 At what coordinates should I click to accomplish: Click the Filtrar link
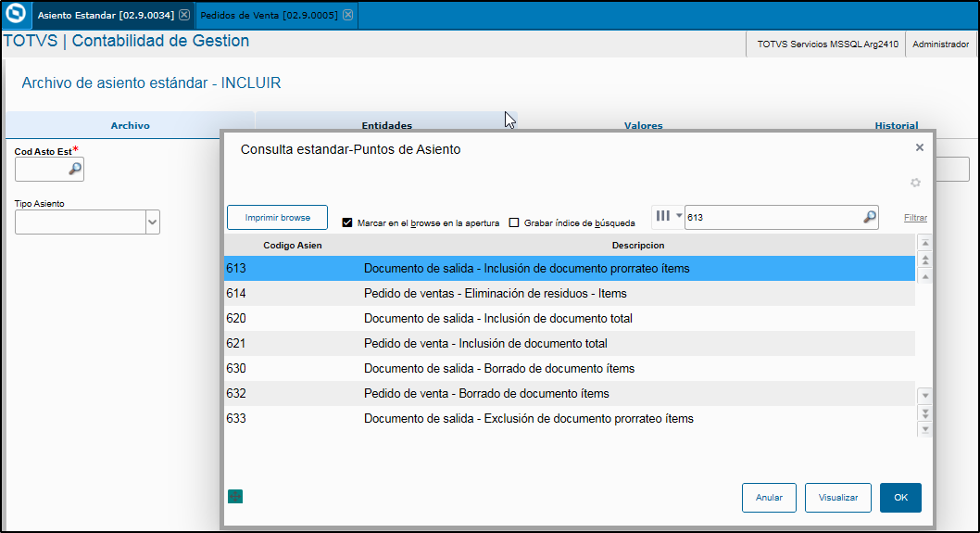tap(915, 218)
